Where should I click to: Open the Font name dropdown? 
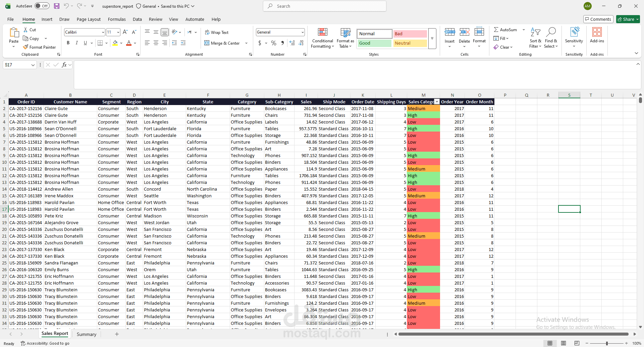pyautogui.click(x=103, y=32)
